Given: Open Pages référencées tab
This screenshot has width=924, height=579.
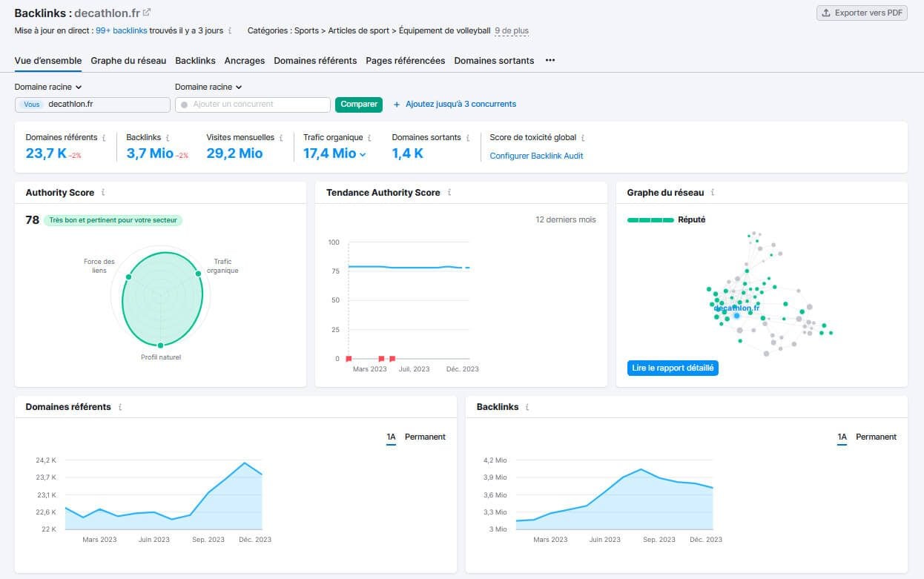Looking at the screenshot, I should 406,61.
